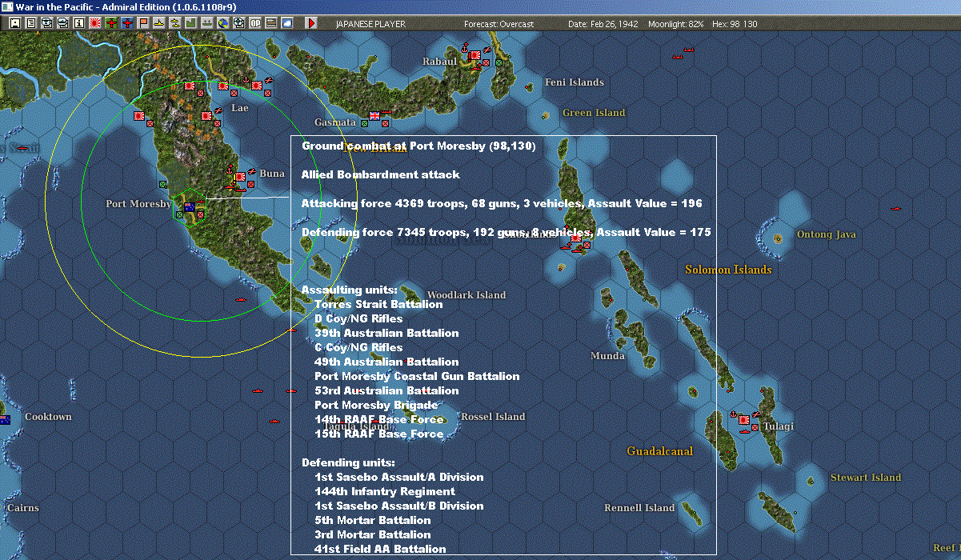Click the orange flag toolbar icon
This screenshot has width=961, height=560.
(143, 23)
